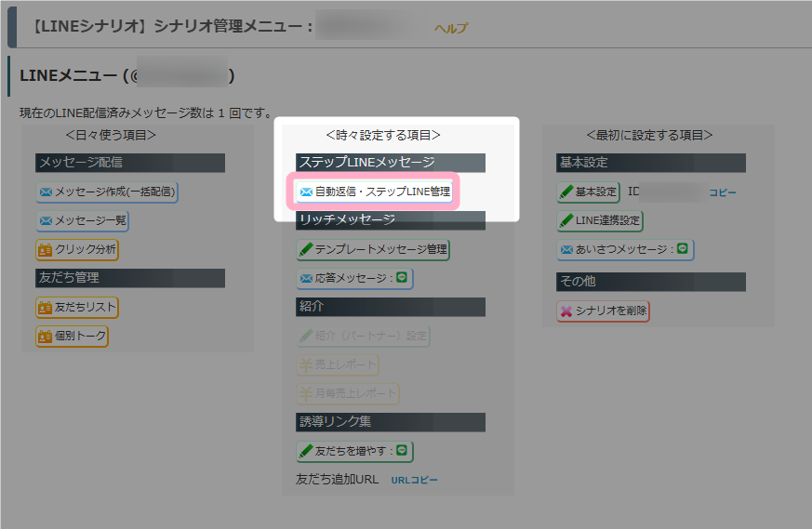Click the URLコピー link
The height and width of the screenshot is (529, 812).
tap(414, 481)
